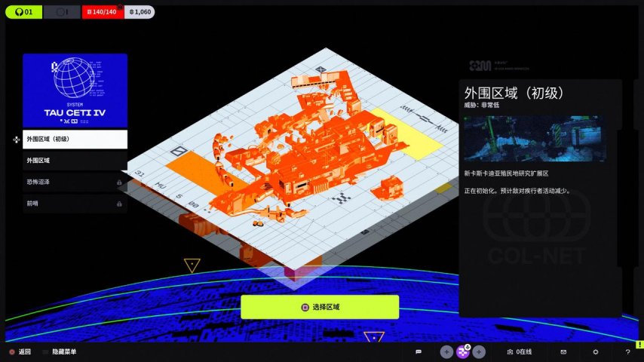Add squad member via right plus slot
The image size is (644, 362).
[x=479, y=352]
